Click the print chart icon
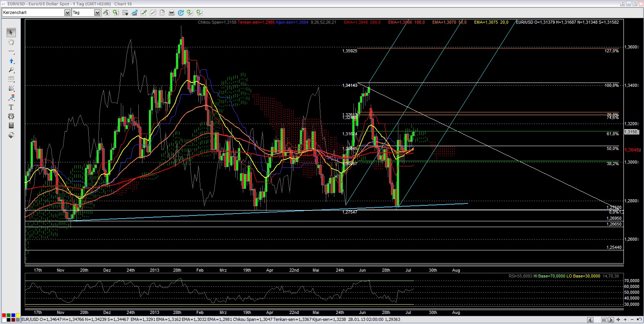The width and height of the screenshot is (644, 324). pyautogui.click(x=171, y=13)
